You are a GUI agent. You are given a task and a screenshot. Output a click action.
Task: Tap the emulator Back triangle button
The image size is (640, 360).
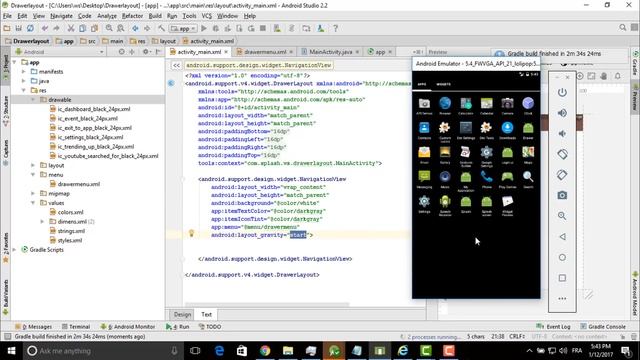click(562, 237)
